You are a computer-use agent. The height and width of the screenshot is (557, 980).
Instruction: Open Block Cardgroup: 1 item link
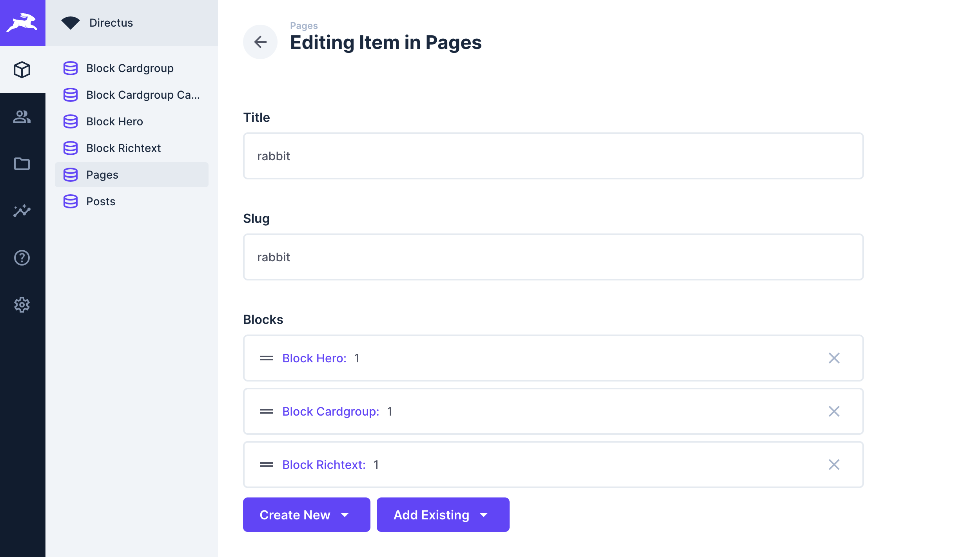tap(330, 411)
